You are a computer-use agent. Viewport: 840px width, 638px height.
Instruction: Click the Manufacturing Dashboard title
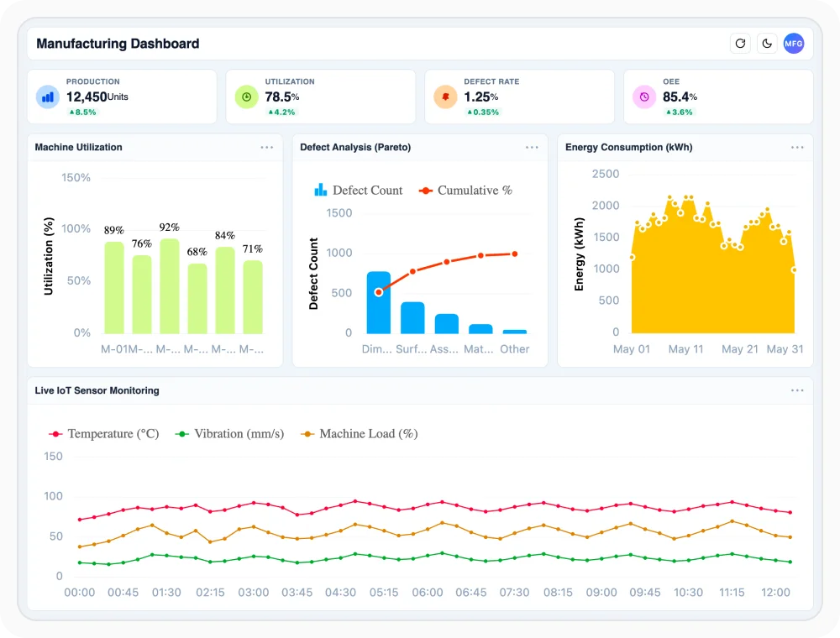pyautogui.click(x=118, y=44)
